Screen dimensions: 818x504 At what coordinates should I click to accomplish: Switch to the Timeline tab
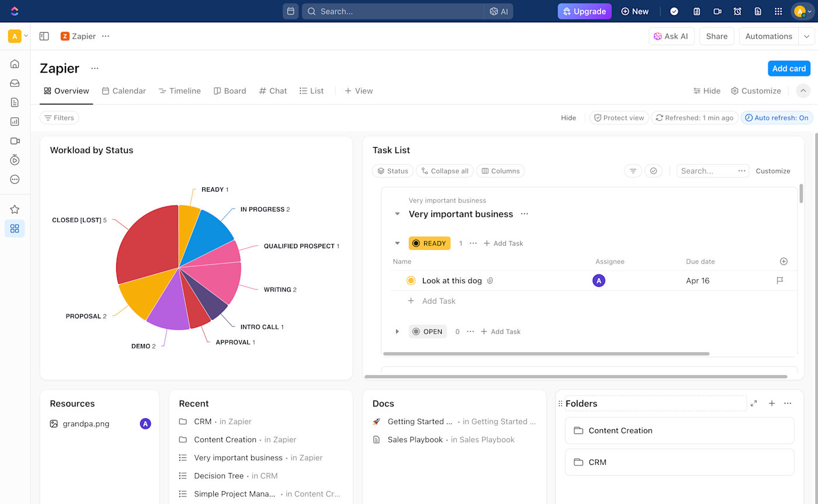click(x=180, y=91)
